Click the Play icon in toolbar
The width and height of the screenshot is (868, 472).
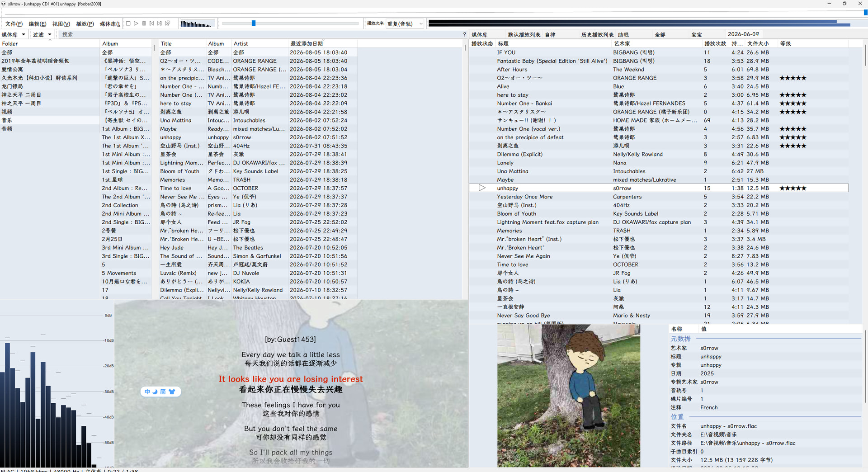pos(136,24)
